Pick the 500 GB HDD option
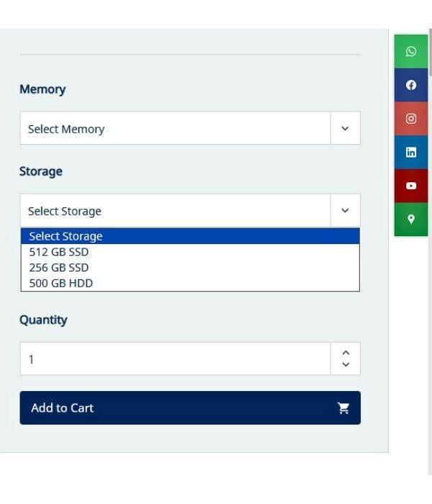 tap(61, 284)
